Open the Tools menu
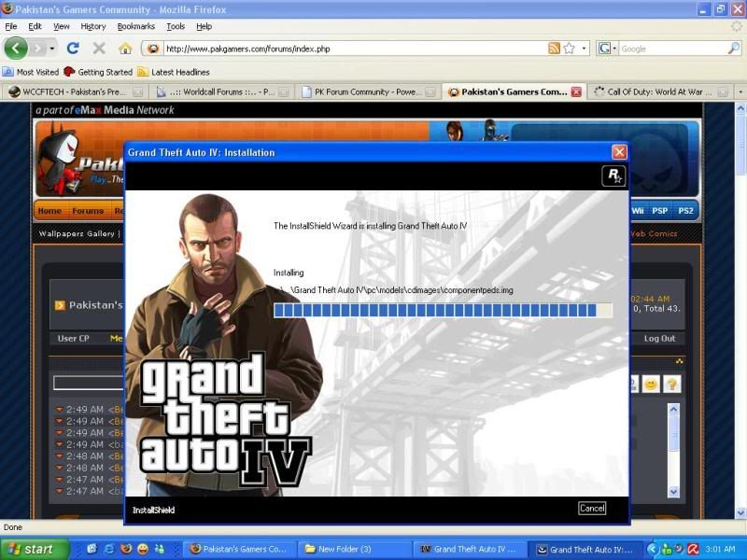This screenshot has width=747, height=560. click(176, 26)
